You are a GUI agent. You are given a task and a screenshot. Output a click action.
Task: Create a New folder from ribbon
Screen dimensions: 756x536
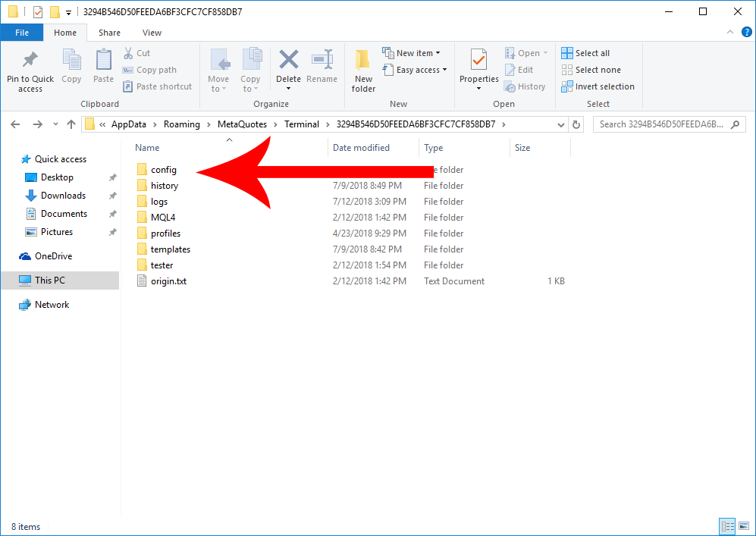(x=363, y=71)
